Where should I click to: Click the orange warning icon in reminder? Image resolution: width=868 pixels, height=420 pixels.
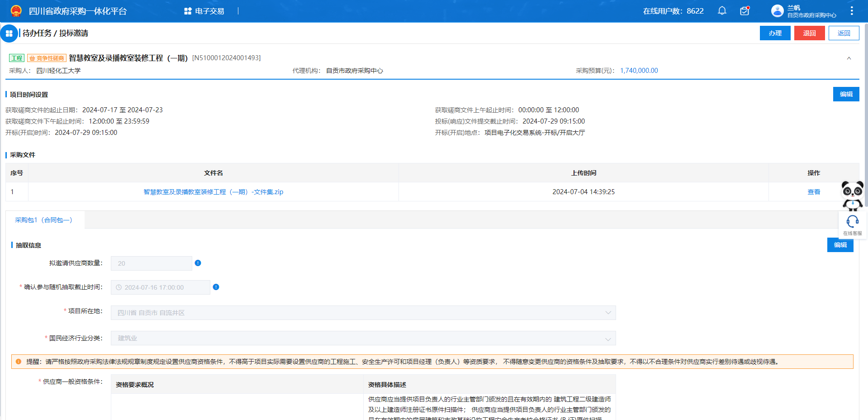[19, 362]
